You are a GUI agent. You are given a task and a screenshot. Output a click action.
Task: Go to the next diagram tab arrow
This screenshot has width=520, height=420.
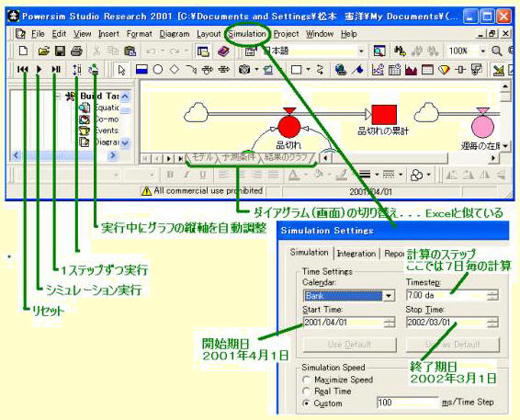click(x=169, y=159)
